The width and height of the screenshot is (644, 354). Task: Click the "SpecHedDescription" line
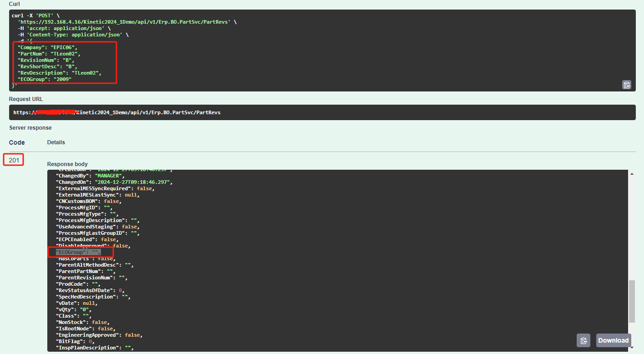(93, 297)
